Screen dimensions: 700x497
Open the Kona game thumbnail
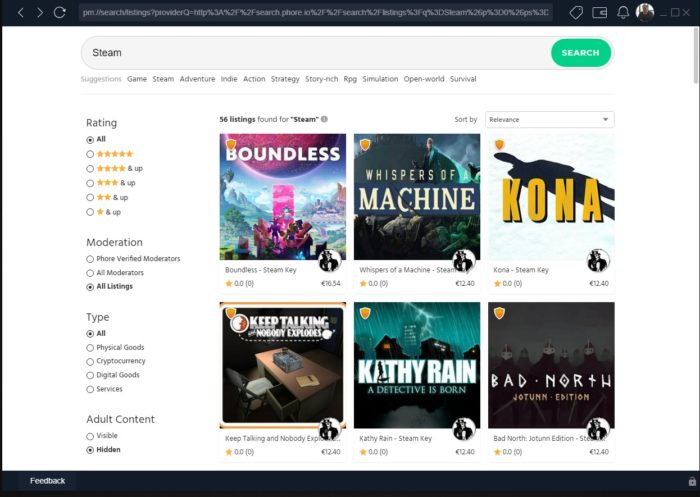(551, 196)
